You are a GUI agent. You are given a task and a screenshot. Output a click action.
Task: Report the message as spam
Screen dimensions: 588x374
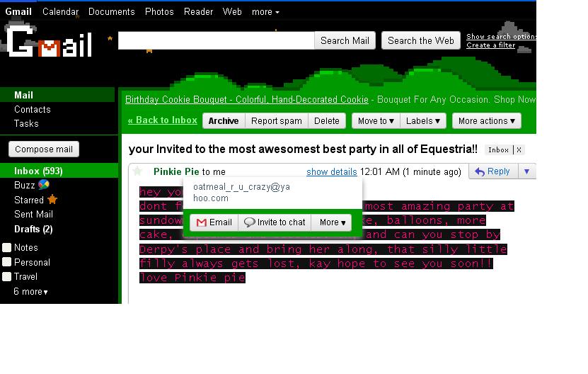click(277, 121)
